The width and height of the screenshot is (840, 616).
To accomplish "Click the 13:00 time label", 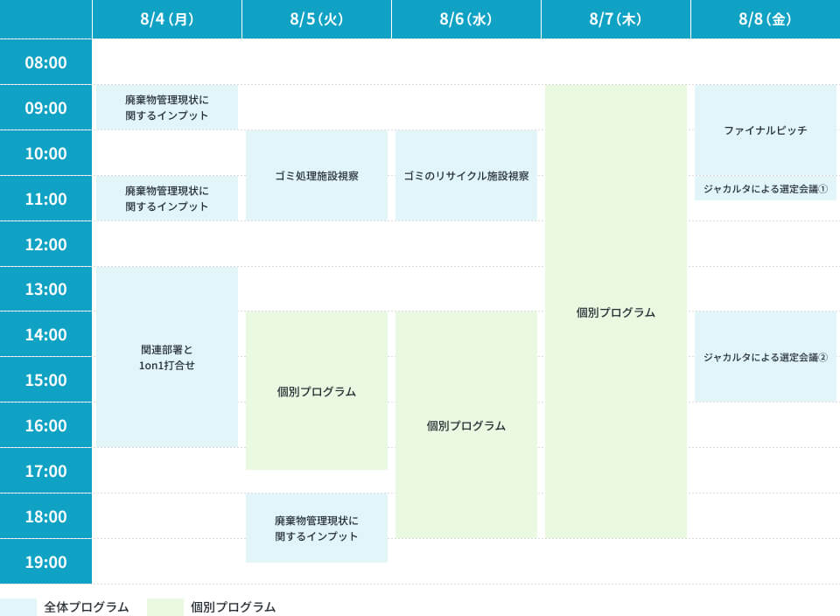I will pyautogui.click(x=45, y=290).
